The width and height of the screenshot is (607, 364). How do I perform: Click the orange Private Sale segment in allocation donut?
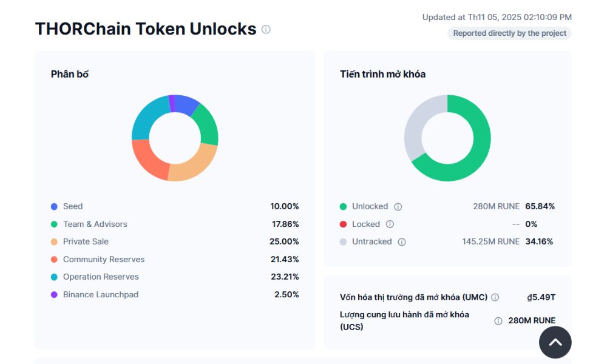click(195, 166)
